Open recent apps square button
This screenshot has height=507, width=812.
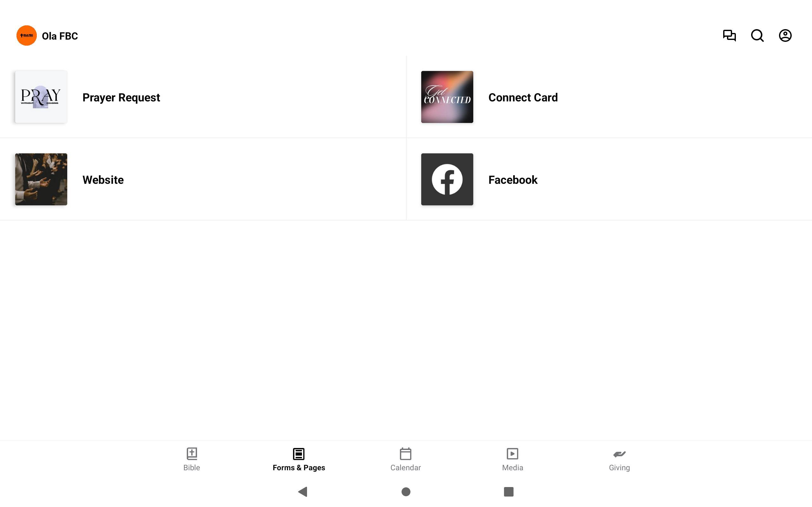click(x=509, y=491)
